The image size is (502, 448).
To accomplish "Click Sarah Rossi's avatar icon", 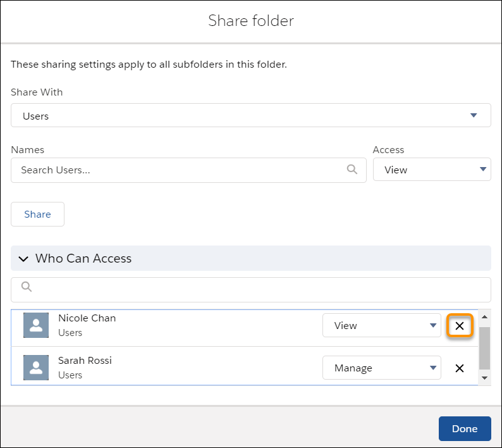I will click(36, 368).
